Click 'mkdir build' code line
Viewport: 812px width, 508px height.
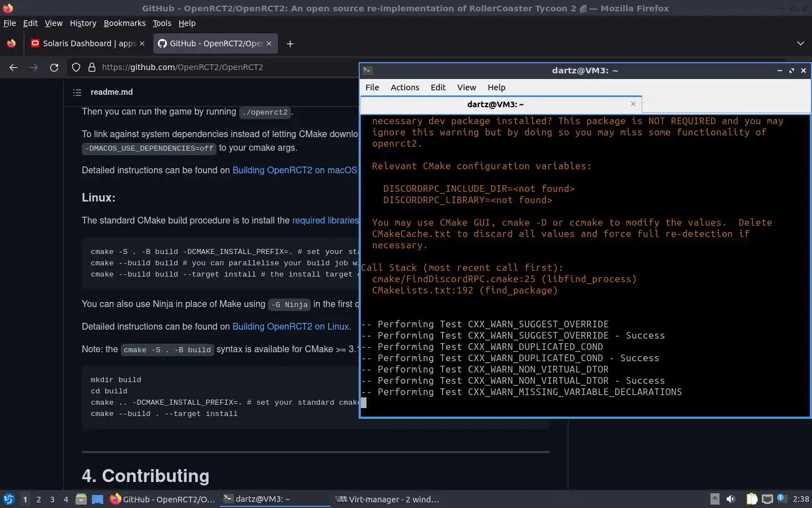(116, 380)
